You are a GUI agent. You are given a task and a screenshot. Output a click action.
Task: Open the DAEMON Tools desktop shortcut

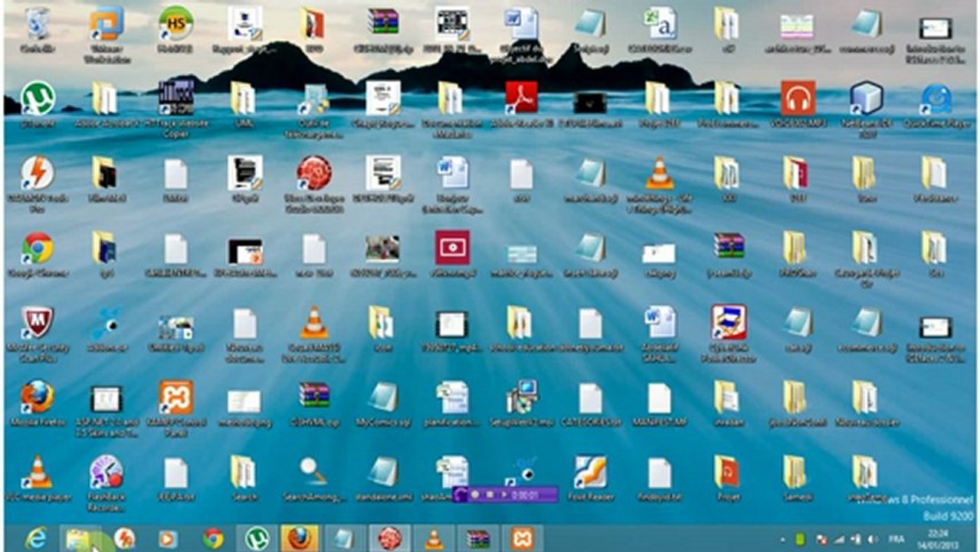36,173
